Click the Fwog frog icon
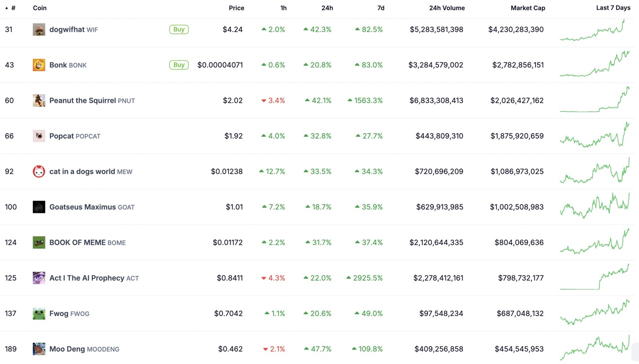This screenshot has height=364, width=639. tap(39, 313)
